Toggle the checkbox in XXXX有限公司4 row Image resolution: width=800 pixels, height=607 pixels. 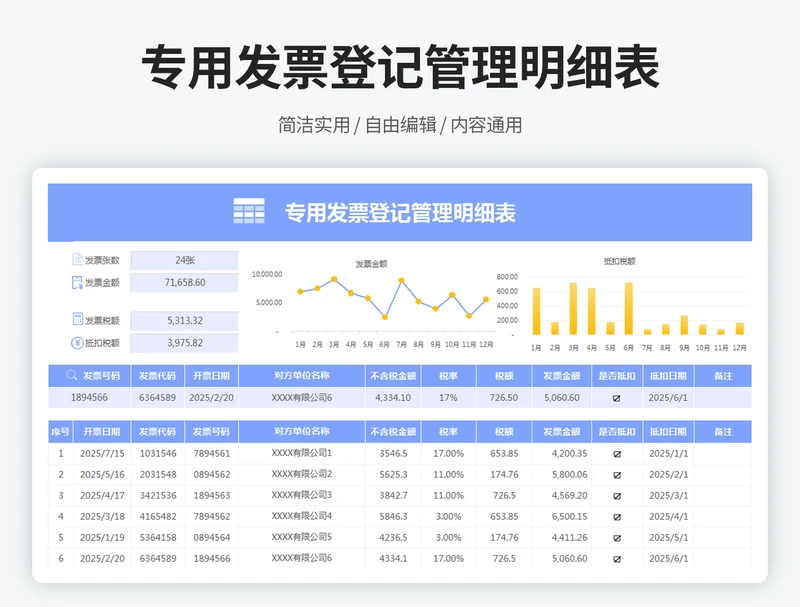pyautogui.click(x=617, y=517)
